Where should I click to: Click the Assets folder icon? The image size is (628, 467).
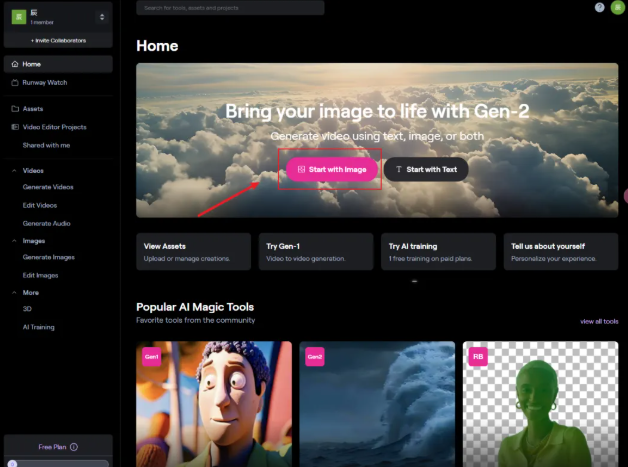point(15,109)
